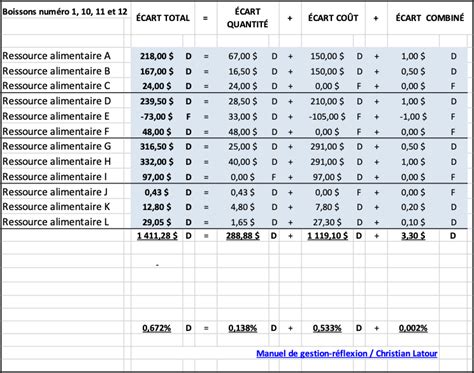Click the 27,30 $ cost variance cell
Screen dimensions: 474x373
[x=327, y=222]
